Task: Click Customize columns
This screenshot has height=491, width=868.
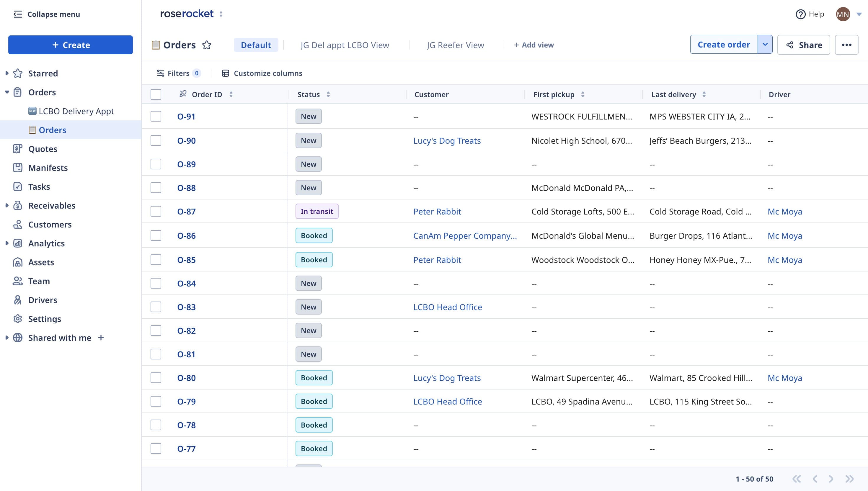Action: click(x=262, y=73)
